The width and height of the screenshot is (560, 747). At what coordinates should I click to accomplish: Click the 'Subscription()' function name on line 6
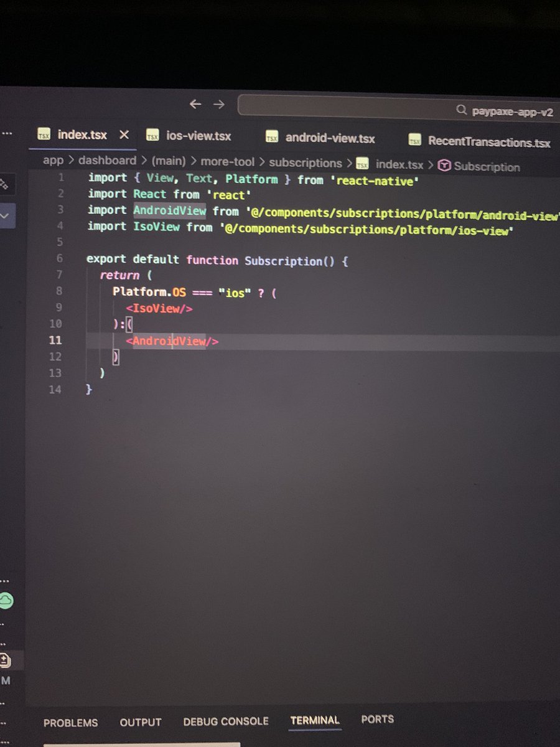pyautogui.click(x=291, y=261)
